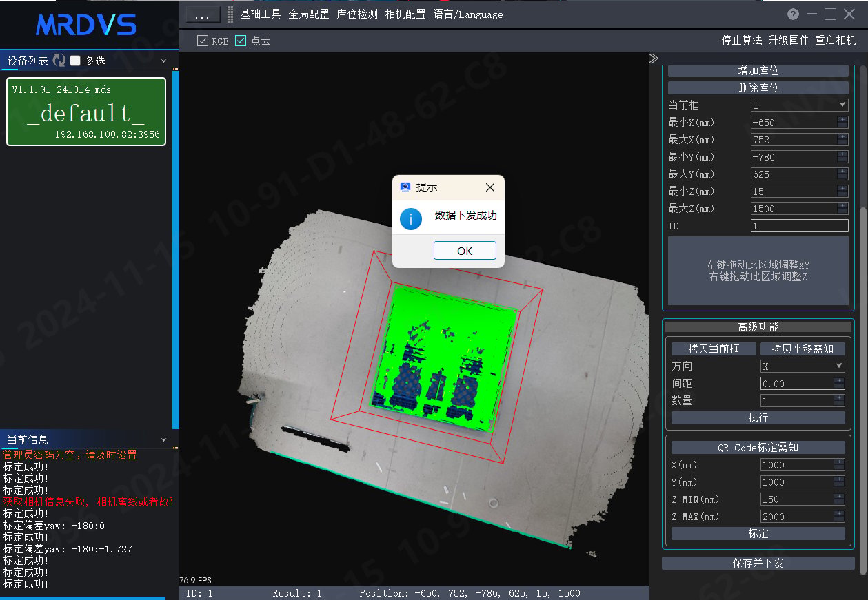Click the help question mark icon

click(x=794, y=14)
